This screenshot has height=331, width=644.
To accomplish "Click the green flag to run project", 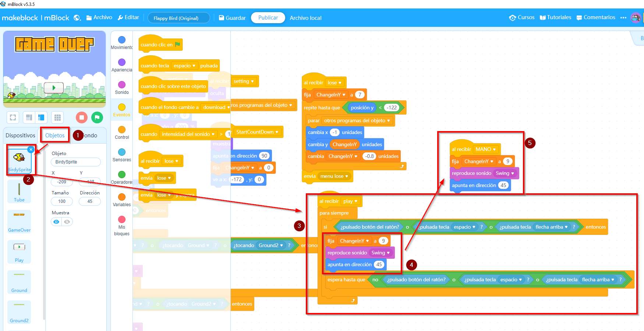I will [97, 117].
